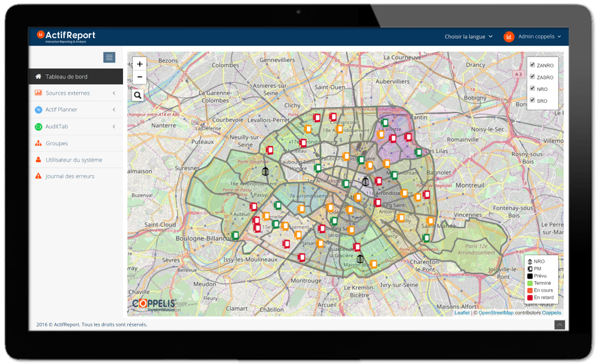Image resolution: width=600 pixels, height=364 pixels.
Task: Expand the Sources externes chevron
Action: point(114,93)
